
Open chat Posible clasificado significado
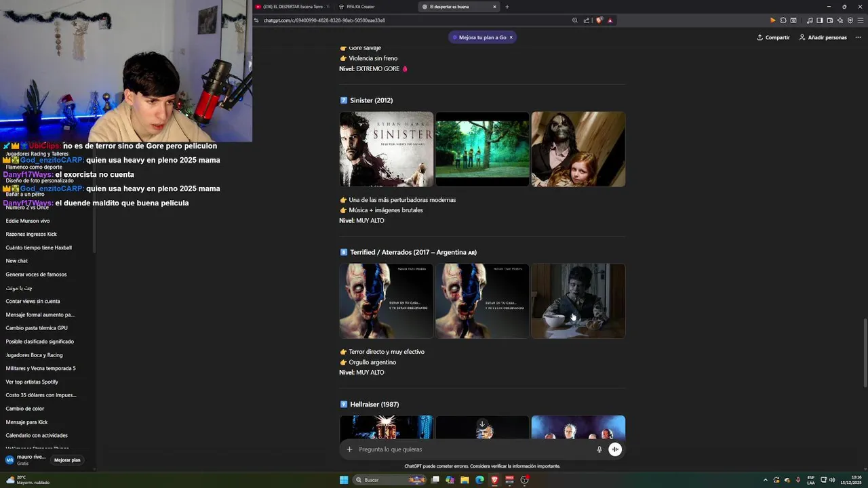40,342
